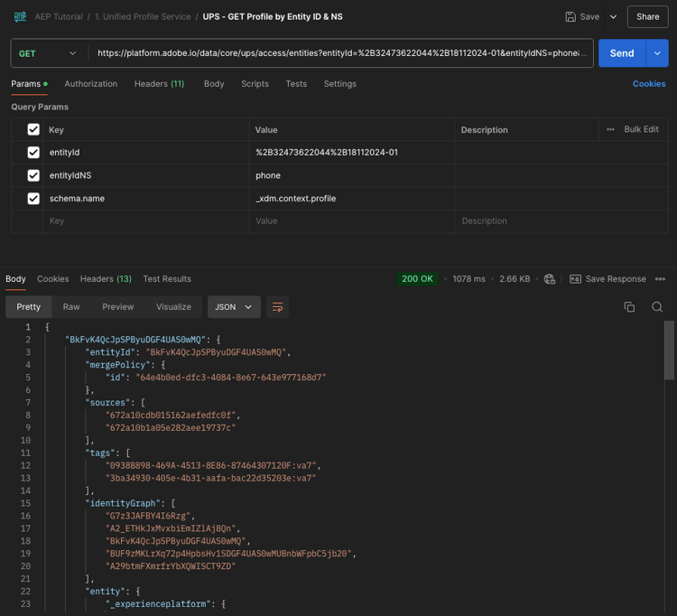Open the response Cookies tab

pos(52,279)
